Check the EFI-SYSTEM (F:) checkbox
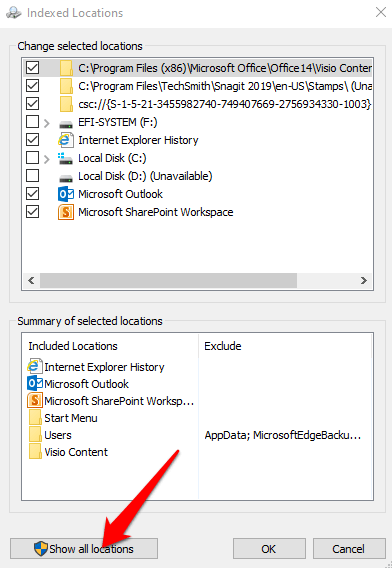 click(33, 122)
